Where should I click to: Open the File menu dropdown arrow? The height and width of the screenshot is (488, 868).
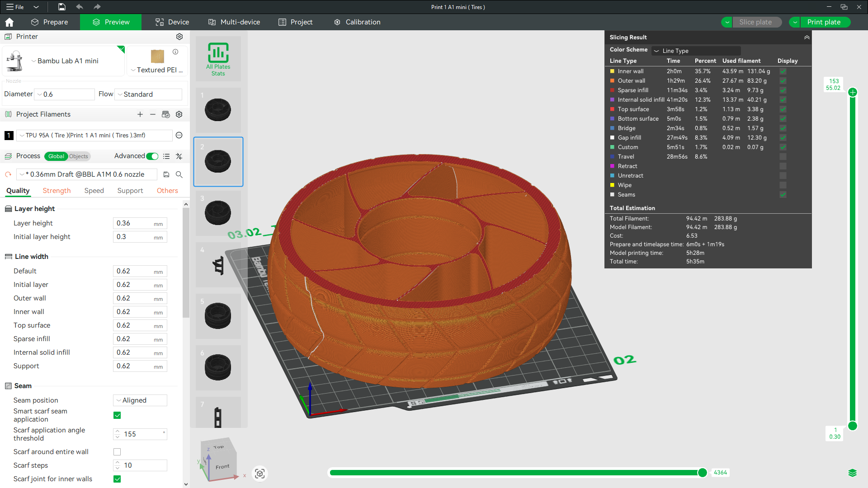click(36, 7)
